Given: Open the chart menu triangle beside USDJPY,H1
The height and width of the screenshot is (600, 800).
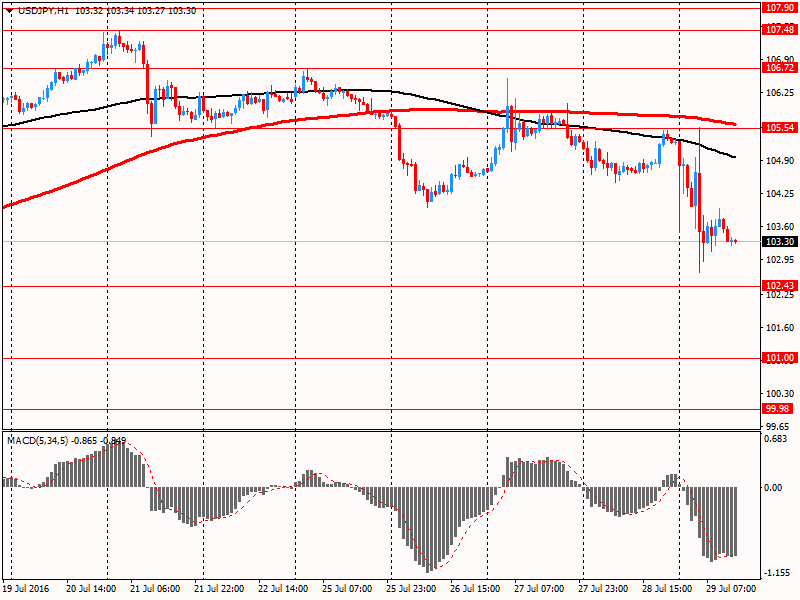Looking at the screenshot, I should point(10,10).
